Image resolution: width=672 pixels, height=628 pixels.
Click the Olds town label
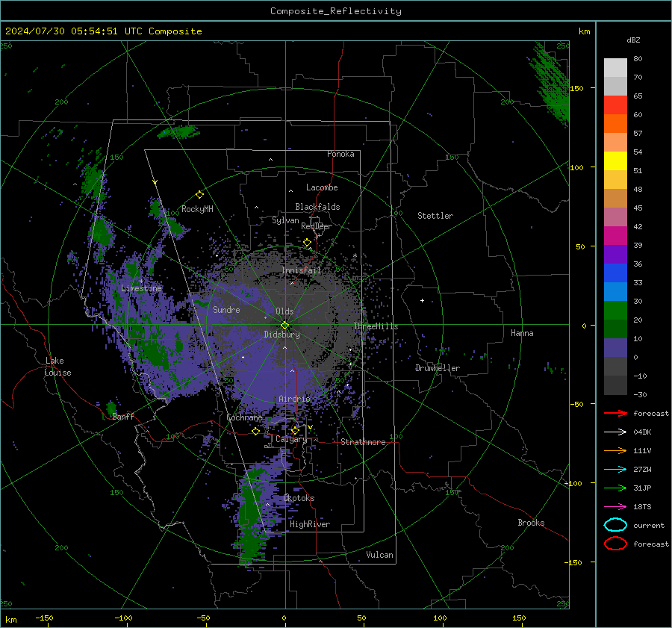pos(284,311)
